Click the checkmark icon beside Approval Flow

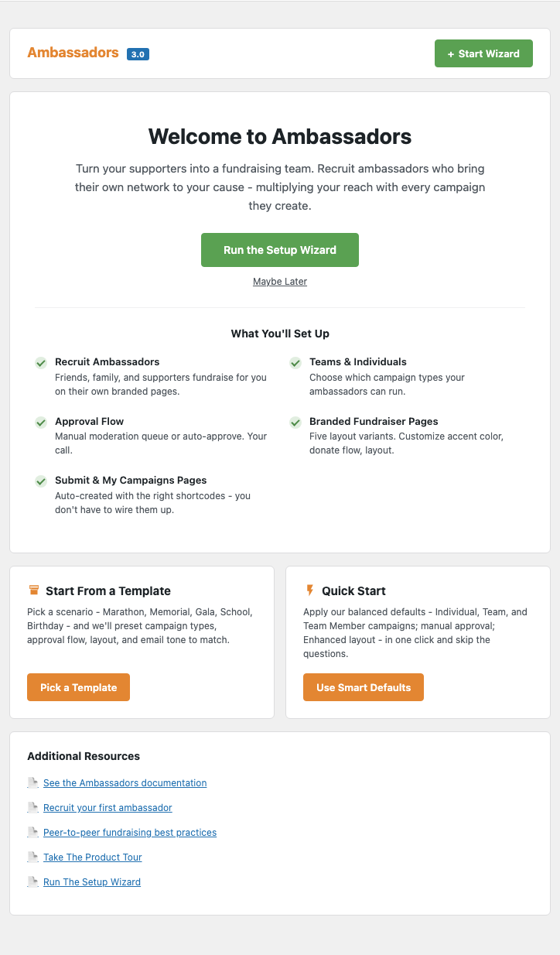41,423
